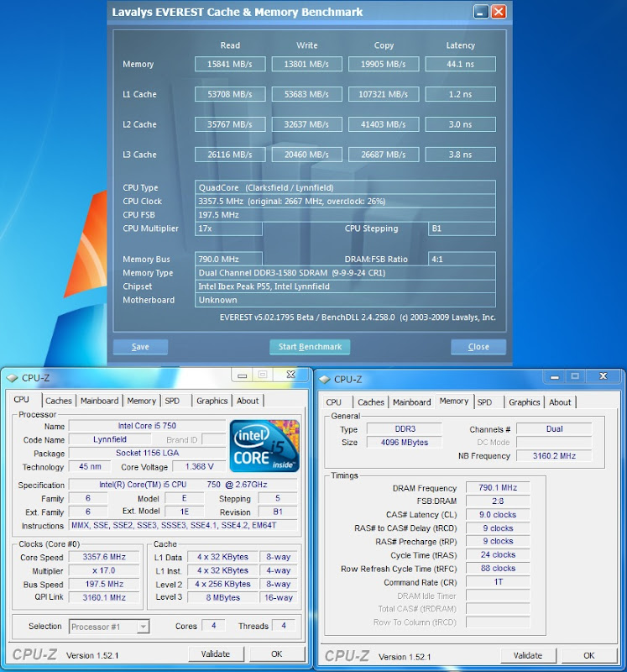
Task: Click L2 Cache Latency value 3.0 ns
Action: [x=461, y=124]
